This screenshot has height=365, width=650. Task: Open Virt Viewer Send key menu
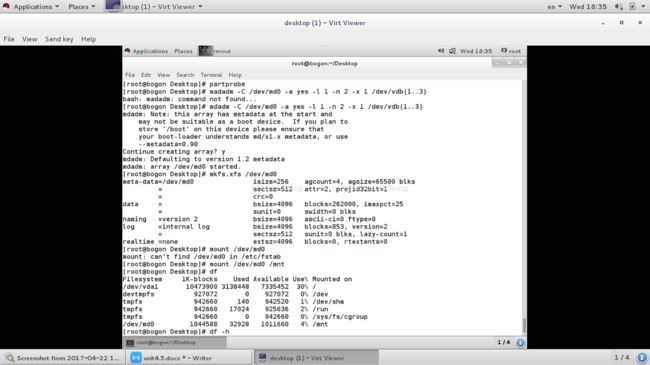59,39
